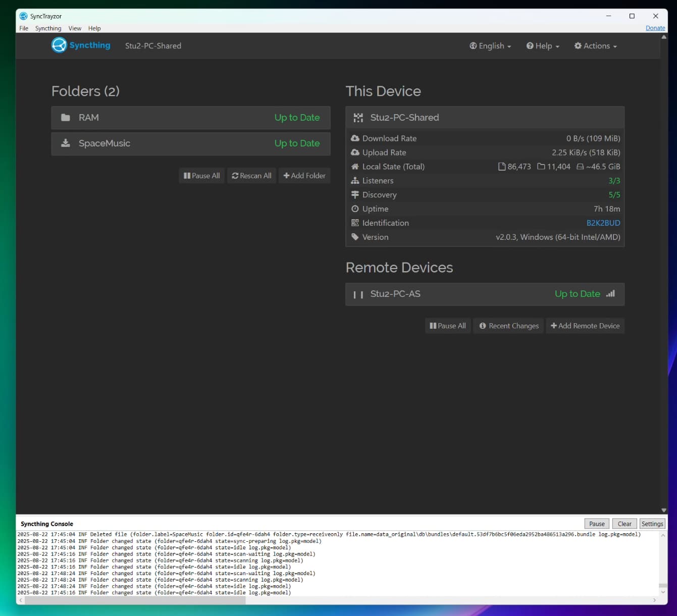Open the Help menu in menu bar

click(94, 28)
